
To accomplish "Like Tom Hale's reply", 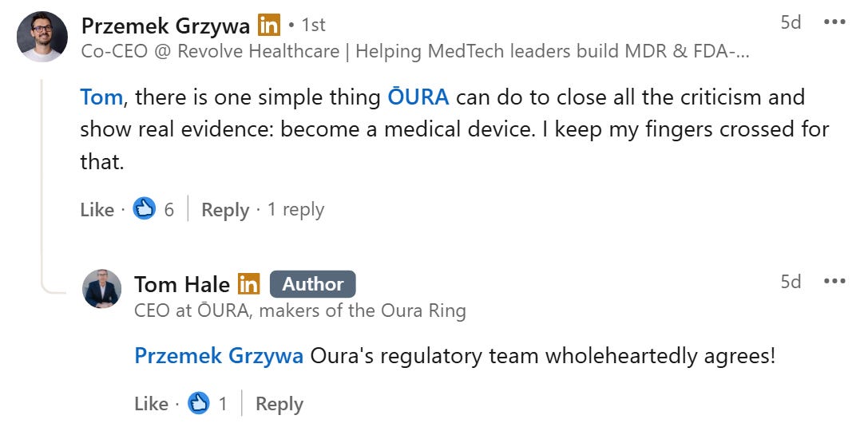I will (151, 403).
